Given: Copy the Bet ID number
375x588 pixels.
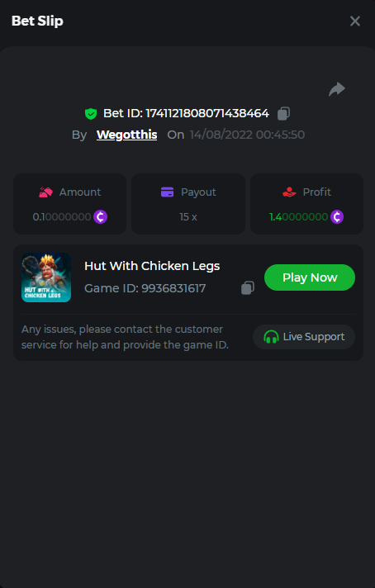Looking at the screenshot, I should pos(283,113).
